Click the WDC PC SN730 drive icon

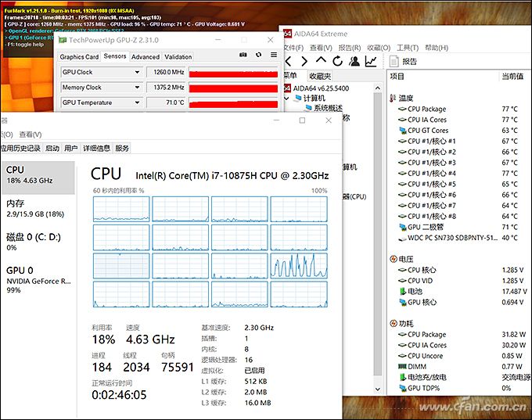[x=402, y=239]
